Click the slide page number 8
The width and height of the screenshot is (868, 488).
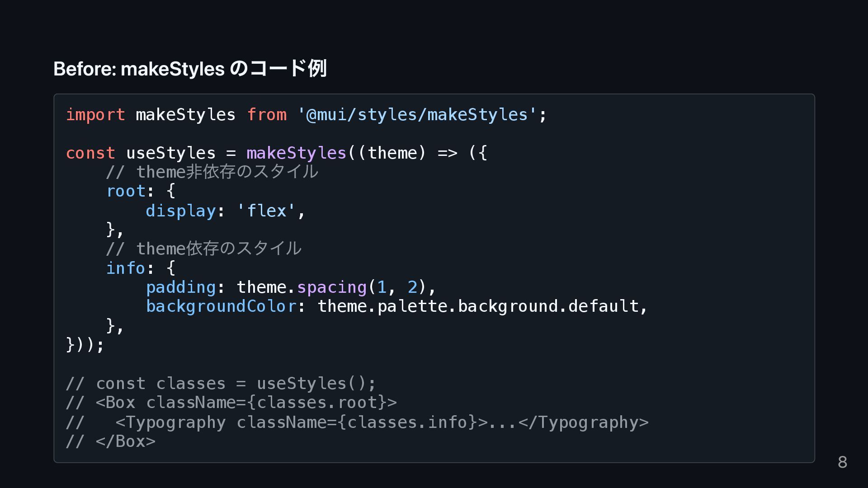pos(842,462)
